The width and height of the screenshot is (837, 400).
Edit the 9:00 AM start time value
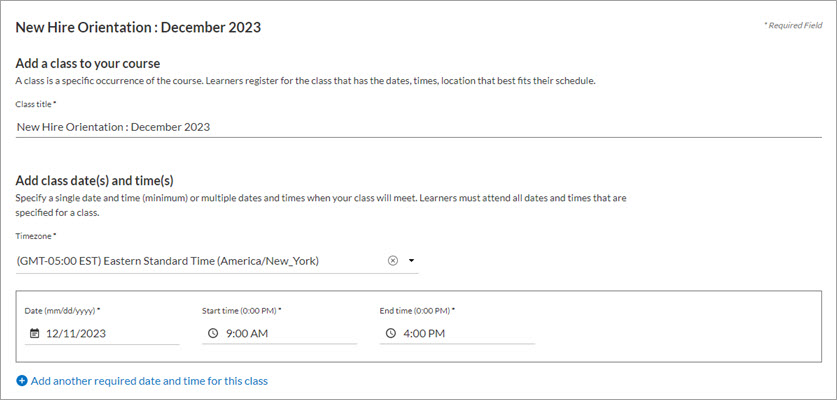[x=246, y=334]
